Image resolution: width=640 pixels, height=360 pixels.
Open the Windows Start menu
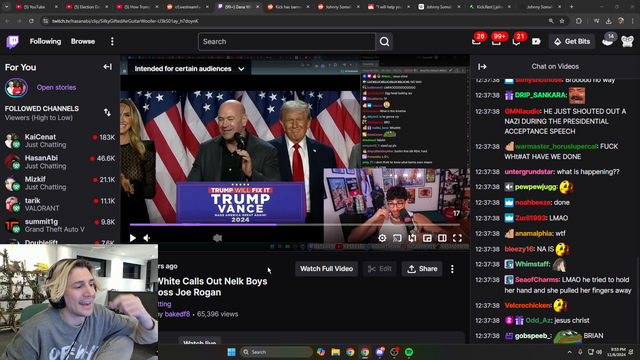[231, 352]
